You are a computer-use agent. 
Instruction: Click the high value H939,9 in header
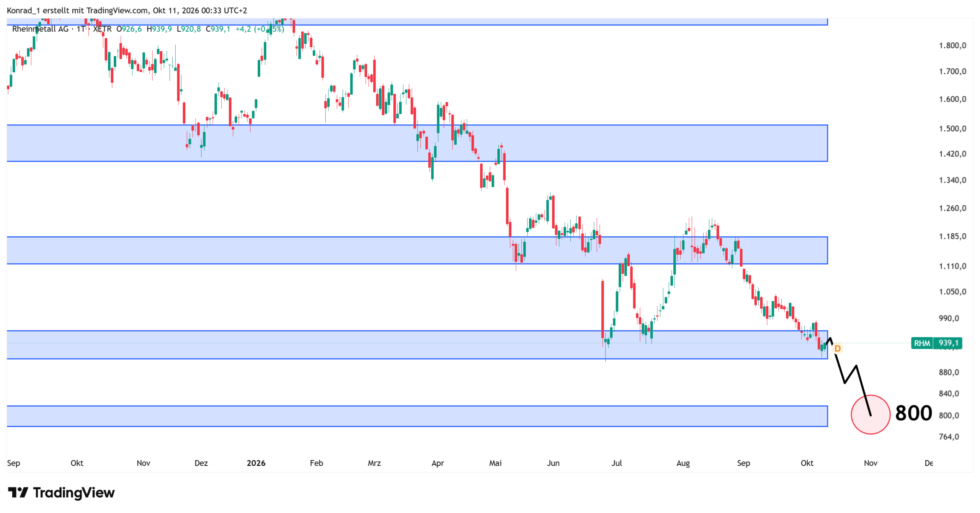pyautogui.click(x=159, y=29)
